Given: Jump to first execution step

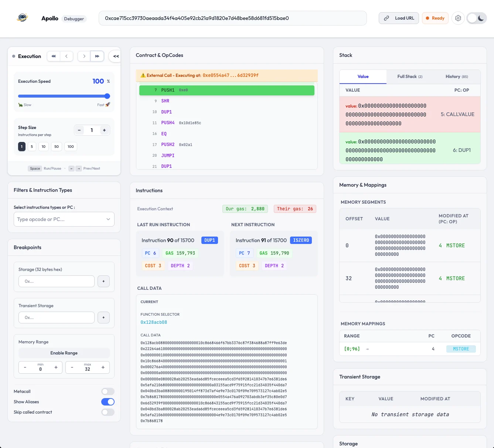Looking at the screenshot, I should pos(54,56).
